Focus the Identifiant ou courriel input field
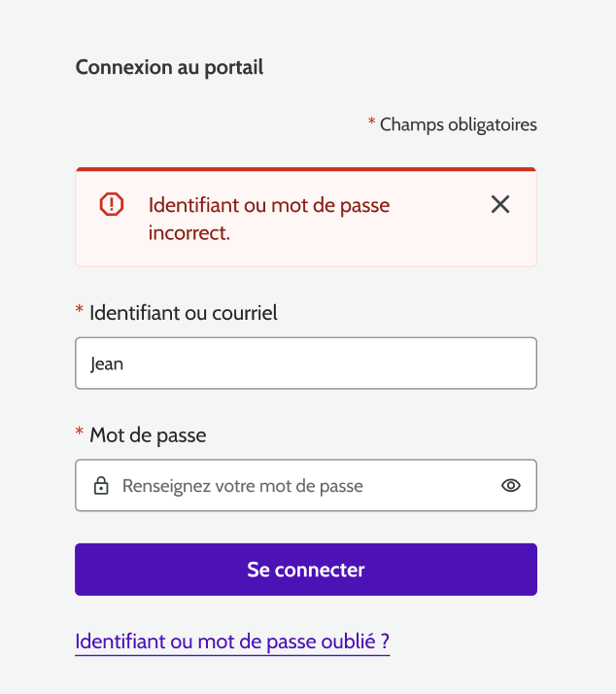This screenshot has height=694, width=616. [306, 364]
